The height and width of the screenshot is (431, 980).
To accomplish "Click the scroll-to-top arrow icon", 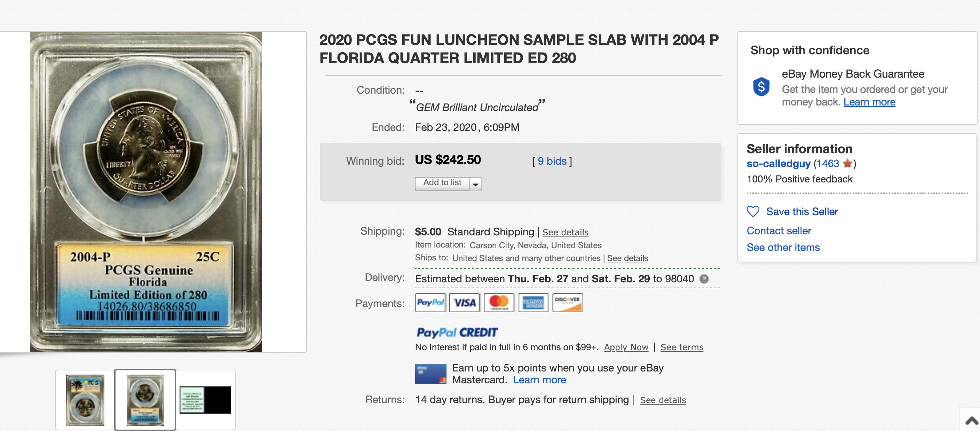I will 972,421.
